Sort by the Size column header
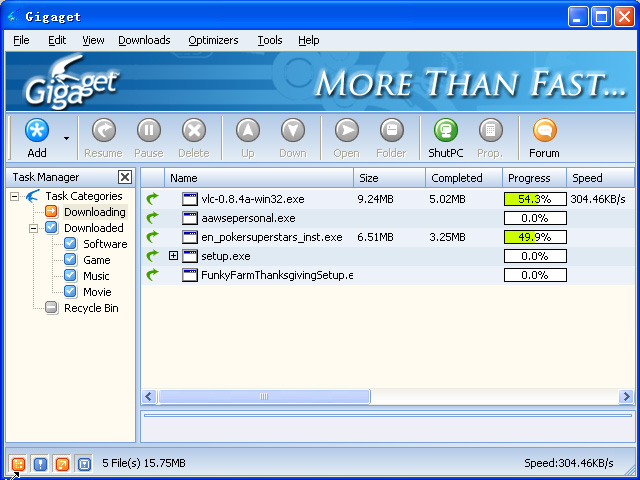Screen dimensions: 640x480 [x=389, y=178]
